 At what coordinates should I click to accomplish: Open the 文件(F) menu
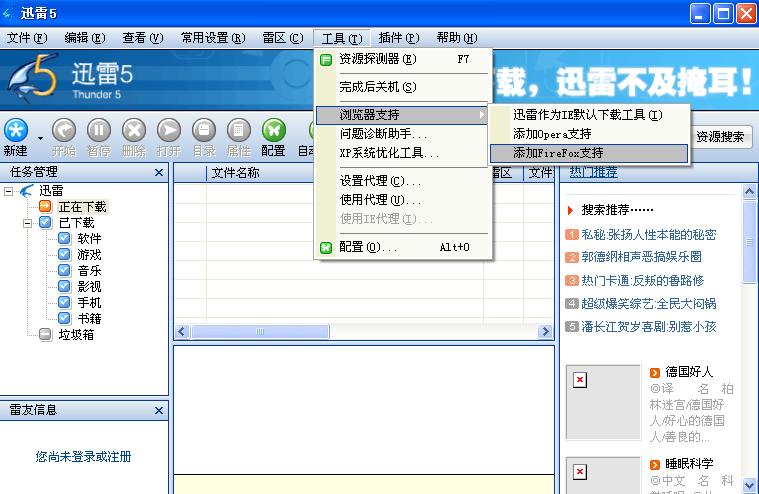(27, 38)
